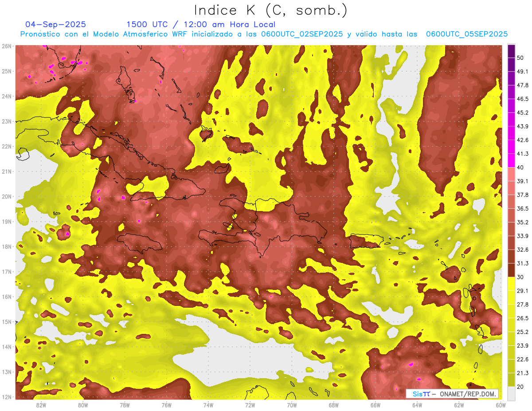
Task: Click the 'Indice K (C, somb.)' chart title
Action: point(270,10)
